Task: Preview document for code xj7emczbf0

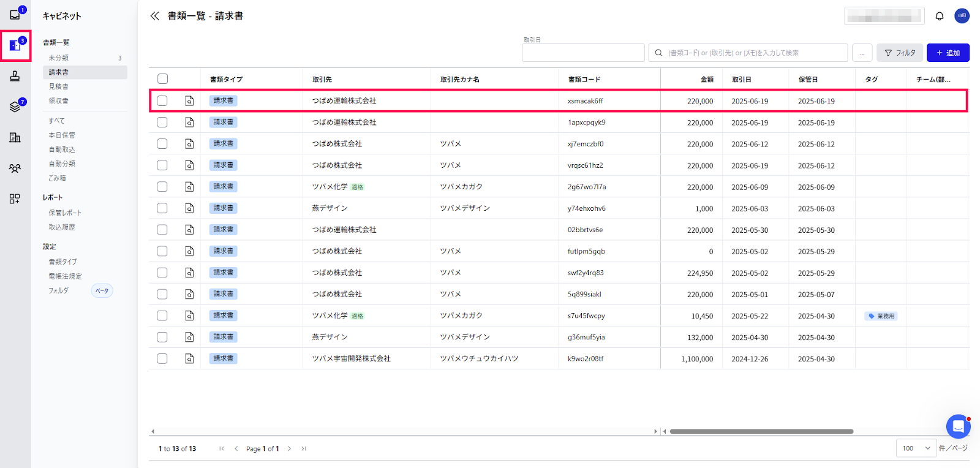Action: click(189, 144)
